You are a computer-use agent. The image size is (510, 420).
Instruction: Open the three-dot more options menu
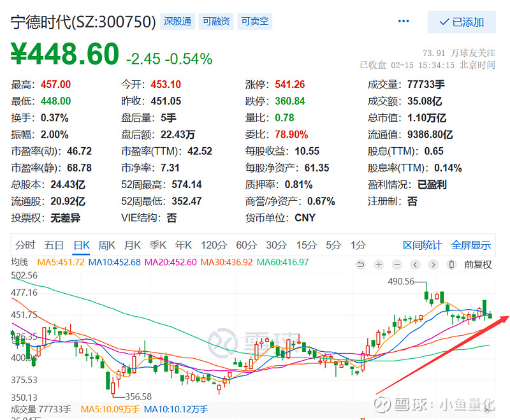404,21
